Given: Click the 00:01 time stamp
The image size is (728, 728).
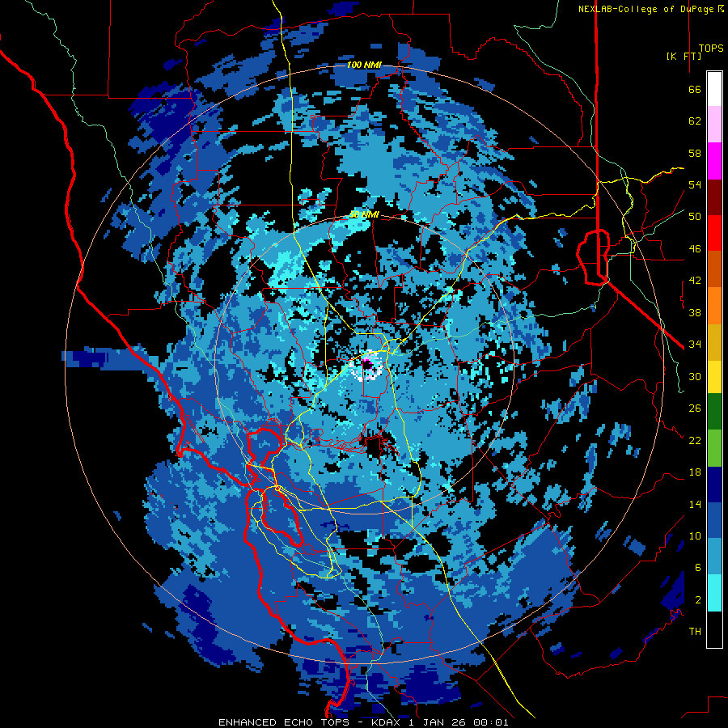Looking at the screenshot, I should tap(491, 722).
